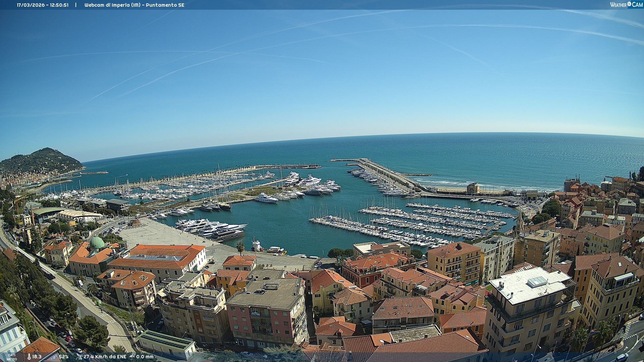Click the wind speed icon
644x362 pixels.
pos(79,357)
